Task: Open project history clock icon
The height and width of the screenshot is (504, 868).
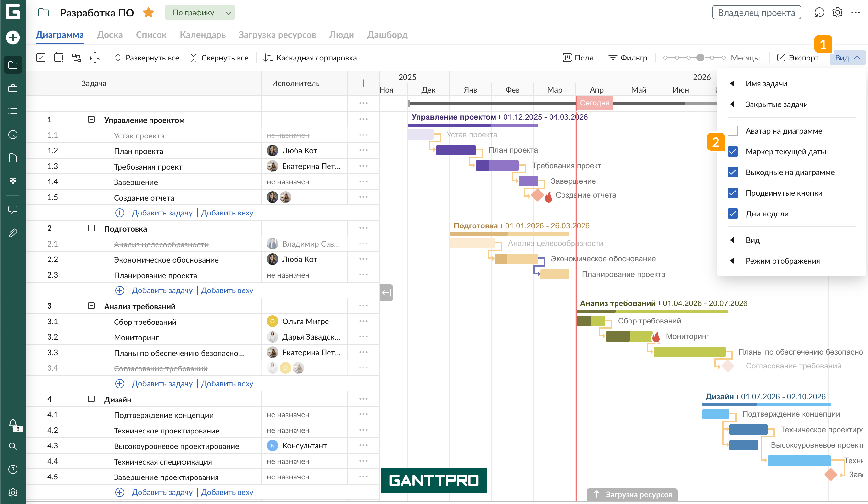Action: (x=819, y=13)
